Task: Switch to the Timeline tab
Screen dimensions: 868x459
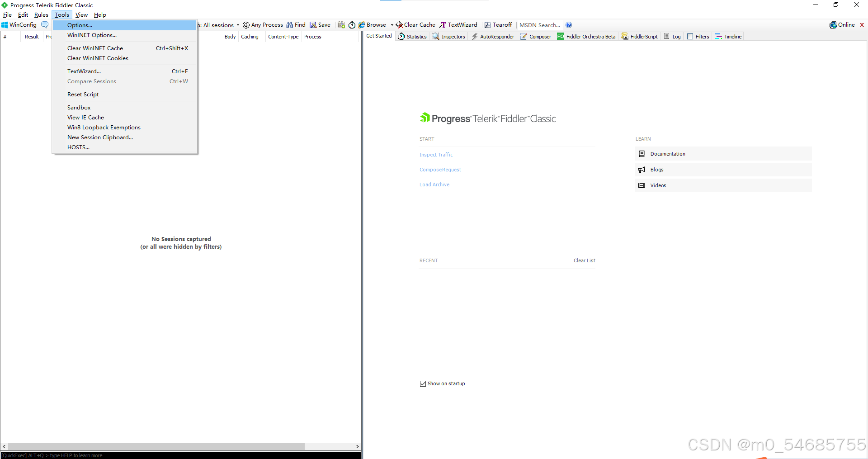Action: (x=728, y=37)
